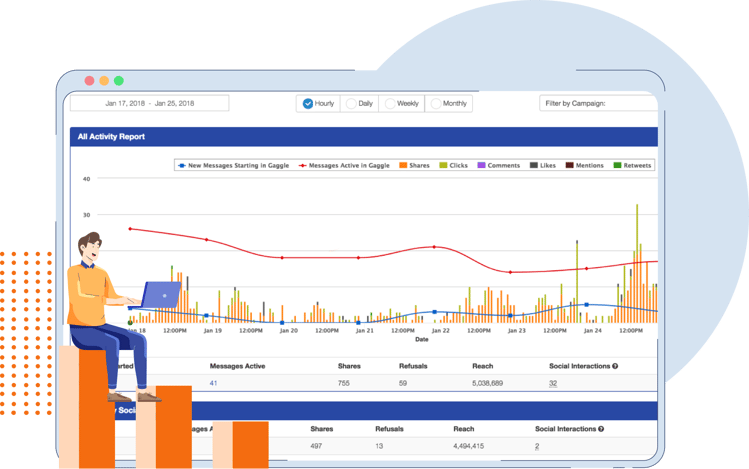Open the Messages Active value 41 link
Viewport: 749px width, 469px height.
[x=214, y=383]
